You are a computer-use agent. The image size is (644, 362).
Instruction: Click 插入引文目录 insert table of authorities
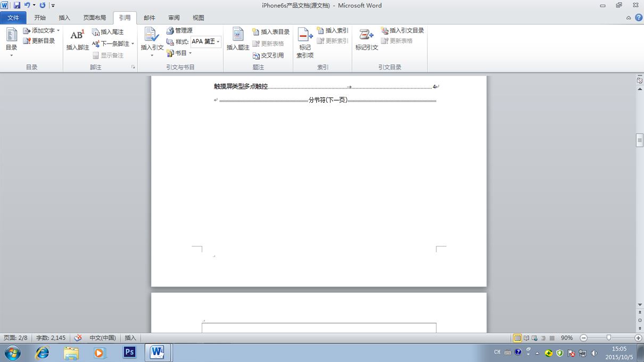click(403, 31)
